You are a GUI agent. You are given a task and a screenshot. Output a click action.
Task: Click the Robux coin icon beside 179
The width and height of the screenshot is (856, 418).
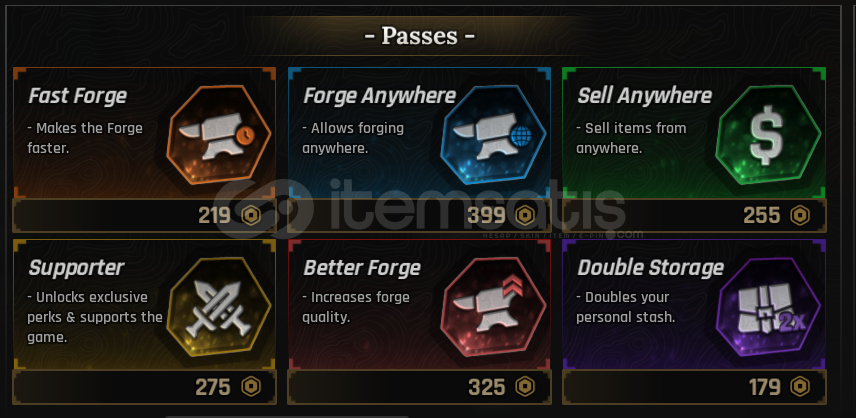coord(799,386)
